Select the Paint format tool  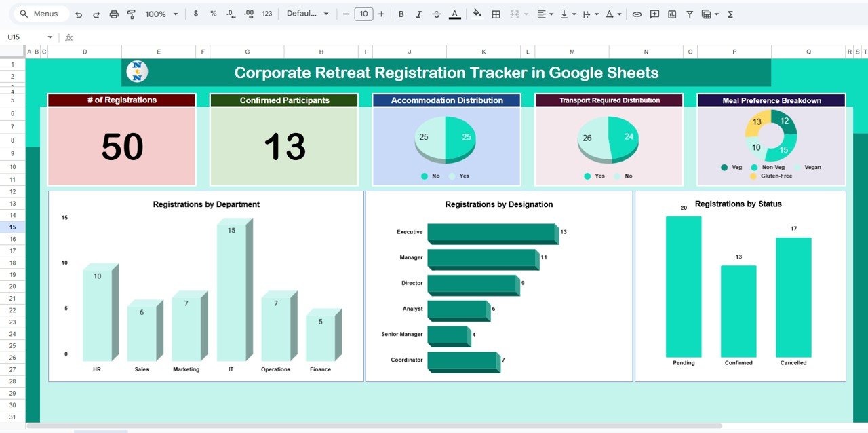coord(131,14)
